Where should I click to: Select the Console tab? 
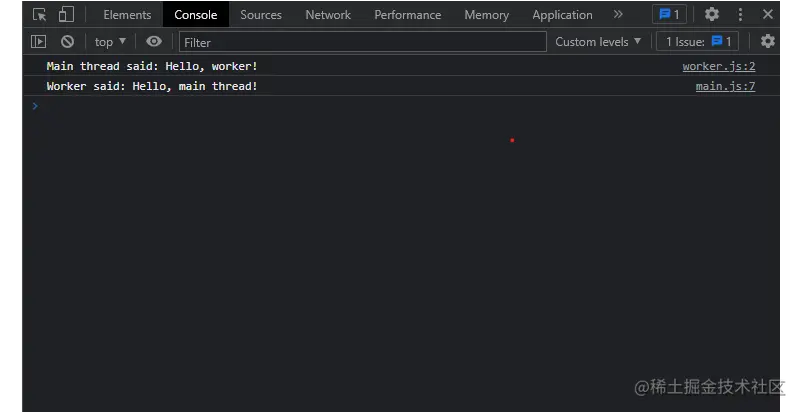[x=196, y=15]
